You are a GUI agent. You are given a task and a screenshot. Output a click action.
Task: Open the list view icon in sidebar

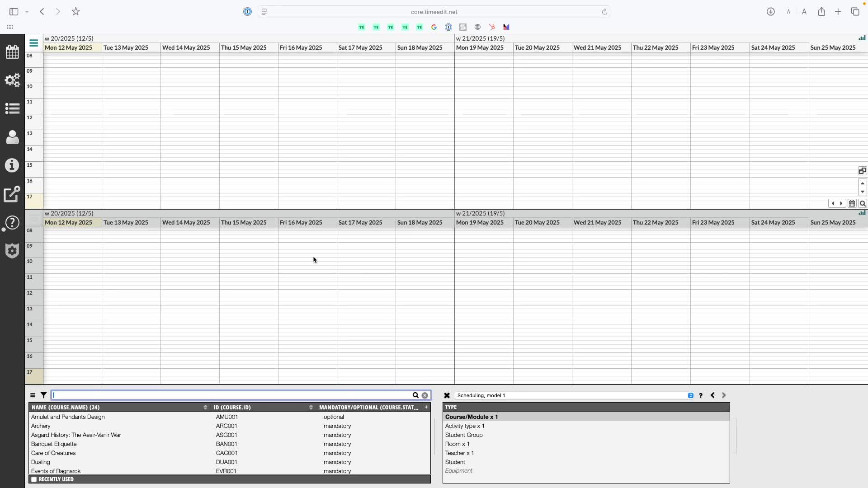point(12,108)
